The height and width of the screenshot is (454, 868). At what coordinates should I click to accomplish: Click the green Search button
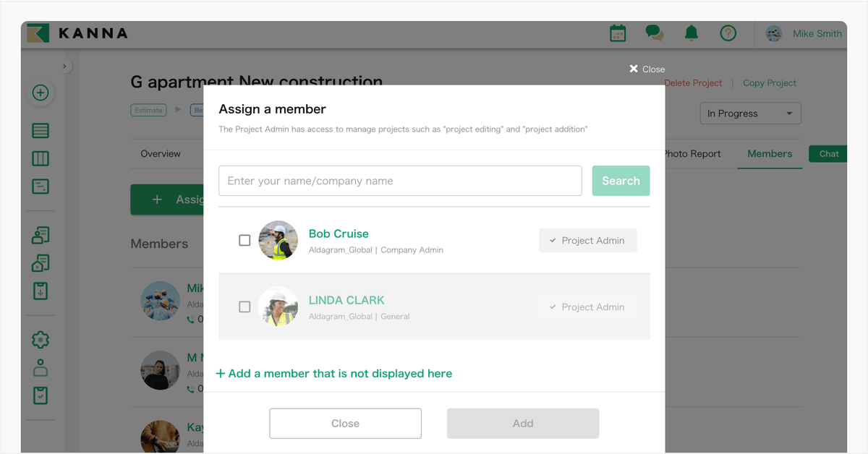click(x=621, y=181)
